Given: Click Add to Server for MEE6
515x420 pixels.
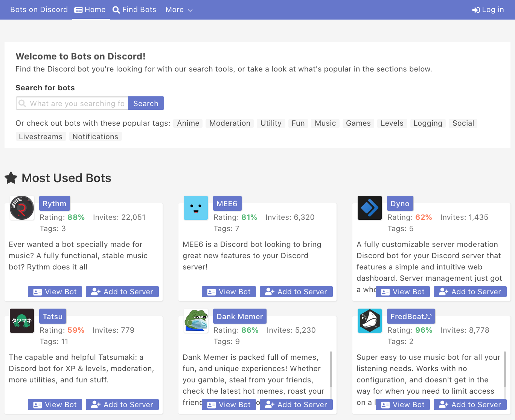Looking at the screenshot, I should pos(296,292).
